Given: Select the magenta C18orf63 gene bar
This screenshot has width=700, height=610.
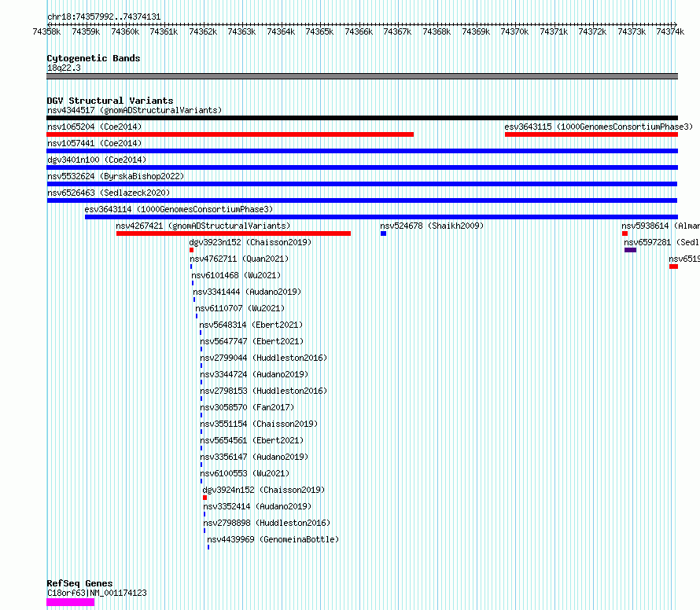Looking at the screenshot, I should click(71, 602).
